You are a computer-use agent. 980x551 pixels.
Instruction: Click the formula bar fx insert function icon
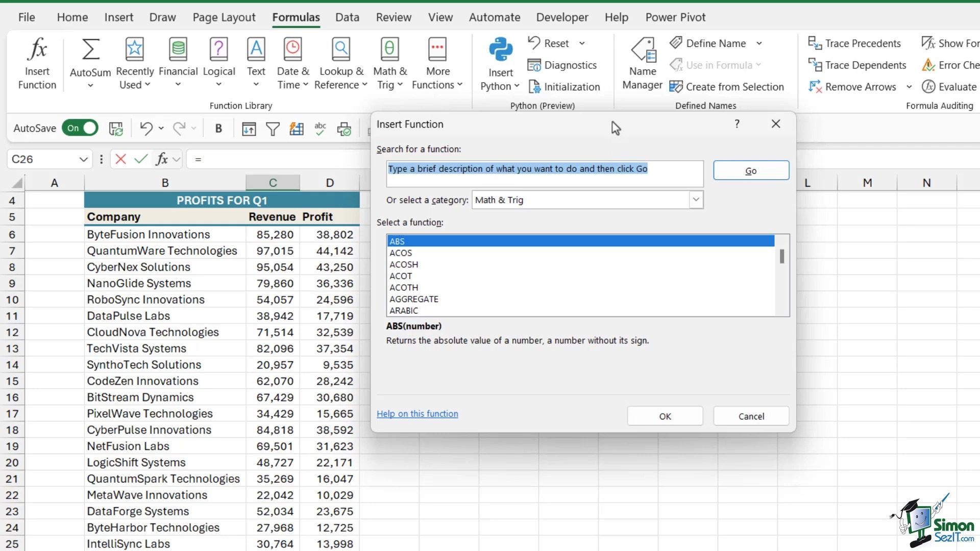(162, 159)
